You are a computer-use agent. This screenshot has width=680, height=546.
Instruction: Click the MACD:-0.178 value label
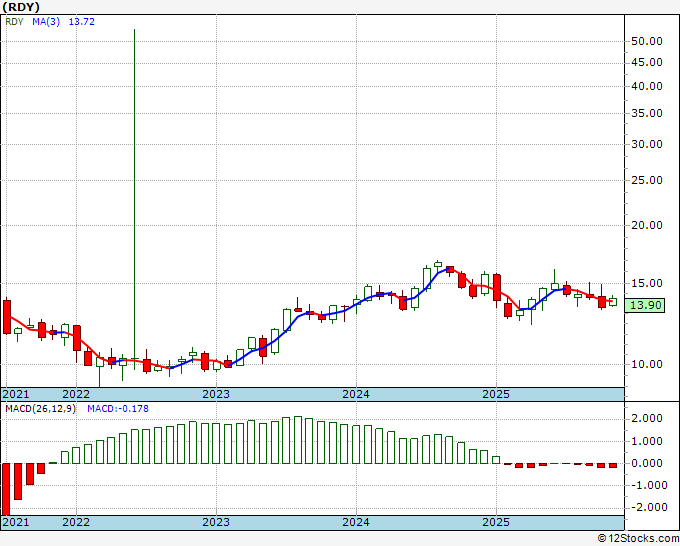click(x=118, y=409)
